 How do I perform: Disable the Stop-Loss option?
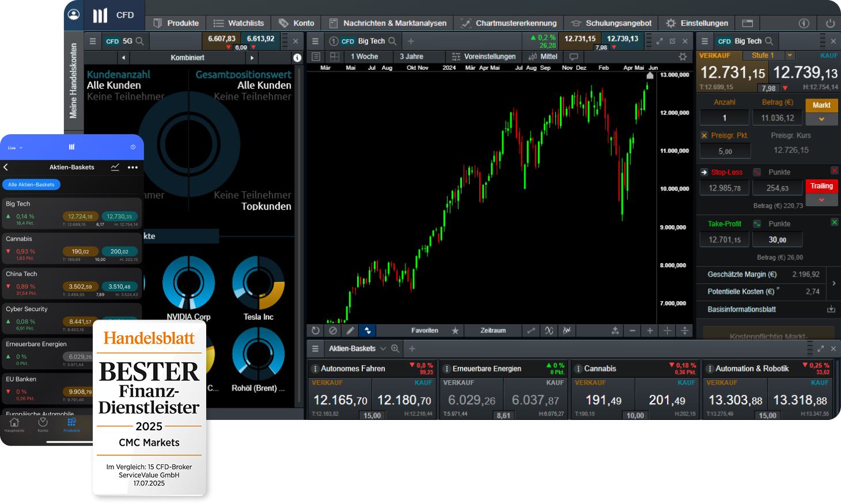coord(835,171)
